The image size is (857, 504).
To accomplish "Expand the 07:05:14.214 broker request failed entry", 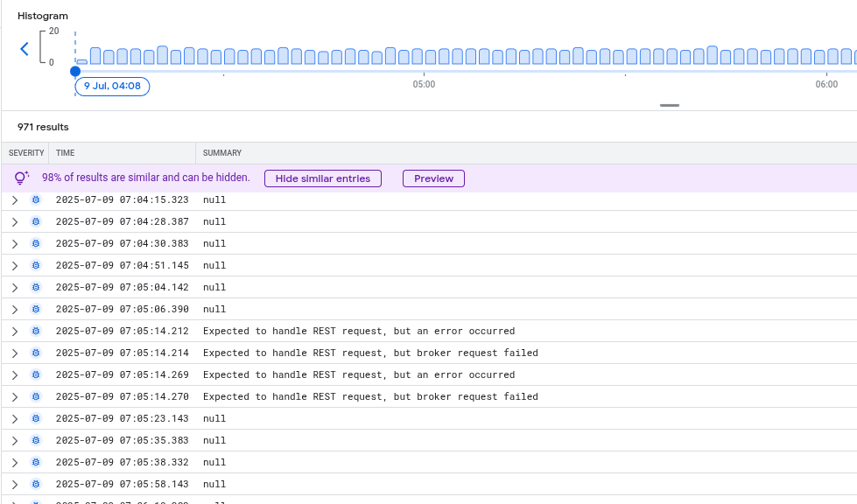I will [x=15, y=353].
